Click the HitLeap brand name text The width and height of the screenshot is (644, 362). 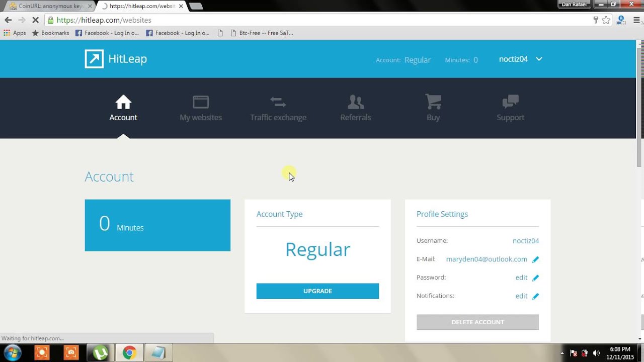(127, 59)
